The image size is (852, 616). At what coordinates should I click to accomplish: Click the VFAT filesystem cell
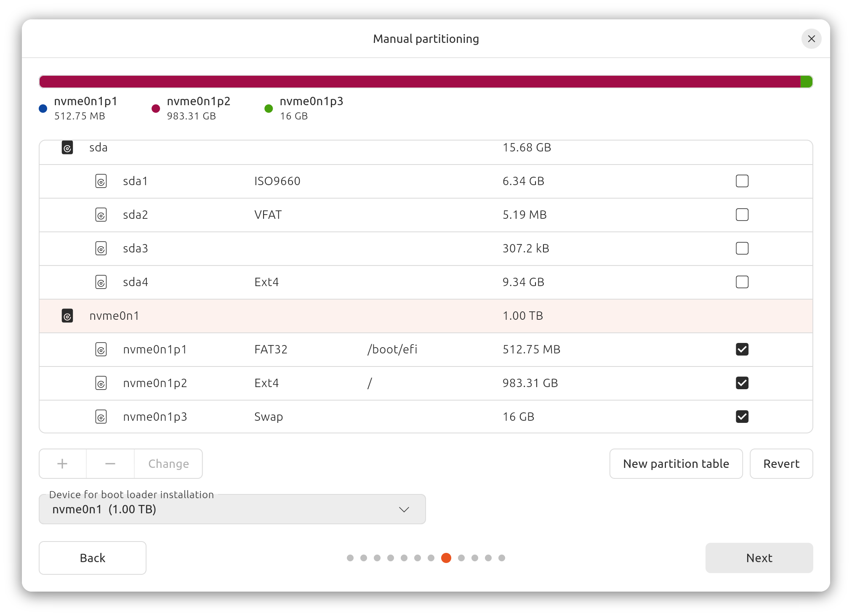(268, 215)
